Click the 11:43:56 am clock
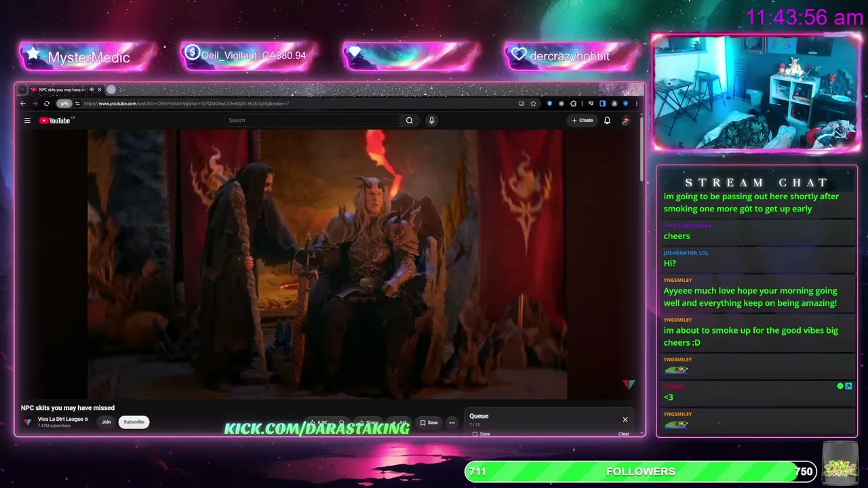868x488 pixels. click(x=804, y=18)
